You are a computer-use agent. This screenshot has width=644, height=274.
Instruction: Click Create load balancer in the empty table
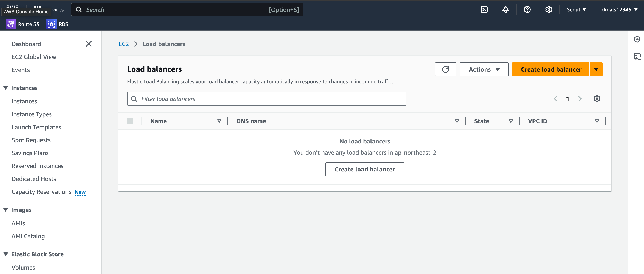[x=364, y=169]
